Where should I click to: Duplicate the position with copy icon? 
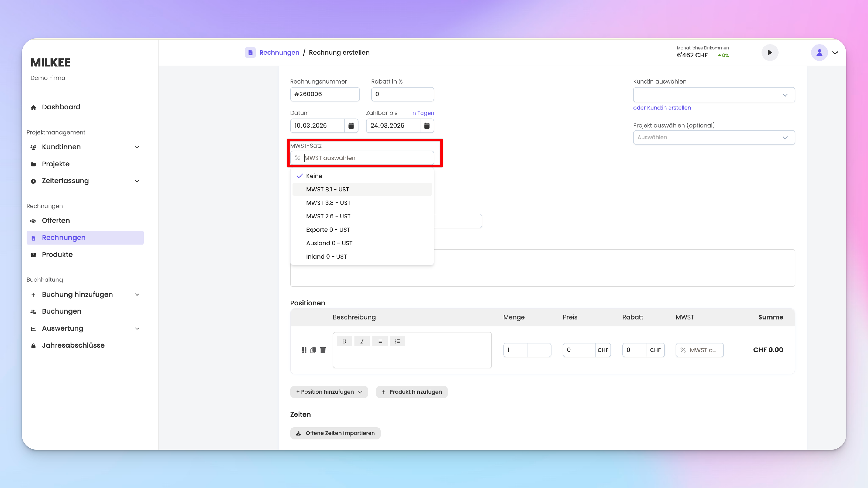click(x=313, y=350)
